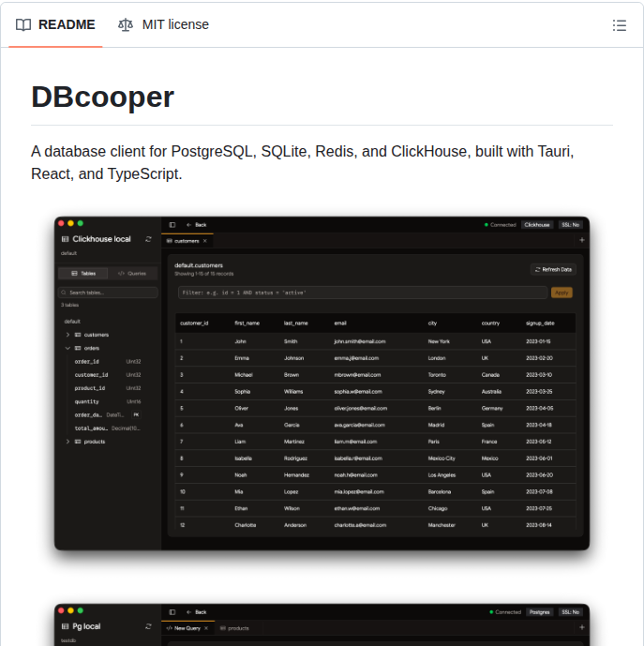This screenshot has width=644, height=646.
Task: Click the Clickhouse connection badge
Action: coord(537,225)
